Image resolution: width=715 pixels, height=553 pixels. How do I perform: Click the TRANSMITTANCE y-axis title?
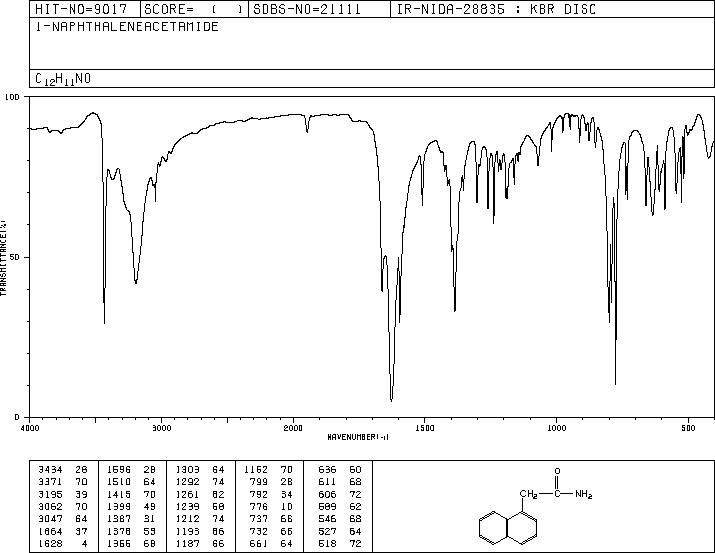(x=3, y=257)
